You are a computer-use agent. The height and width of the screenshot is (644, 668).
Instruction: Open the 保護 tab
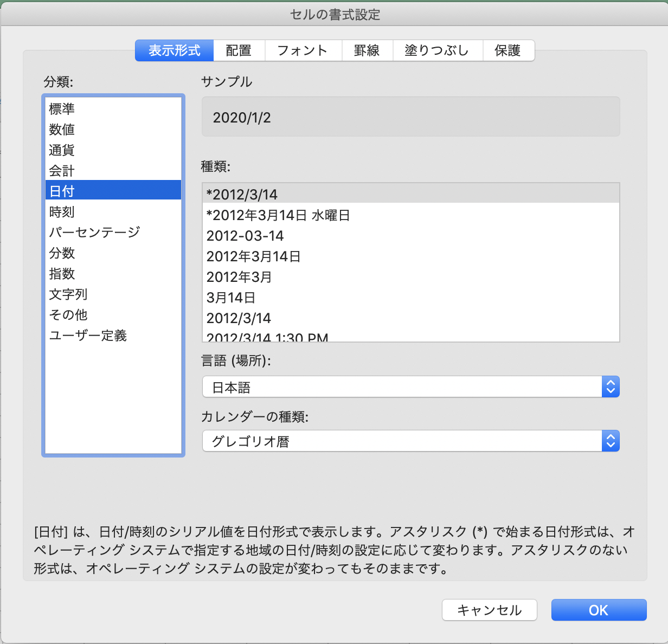point(508,50)
